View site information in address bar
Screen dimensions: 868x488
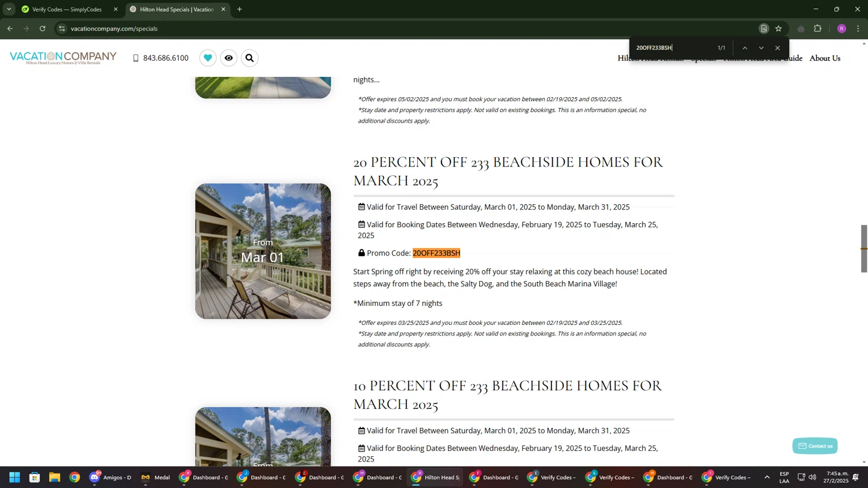coord(62,28)
